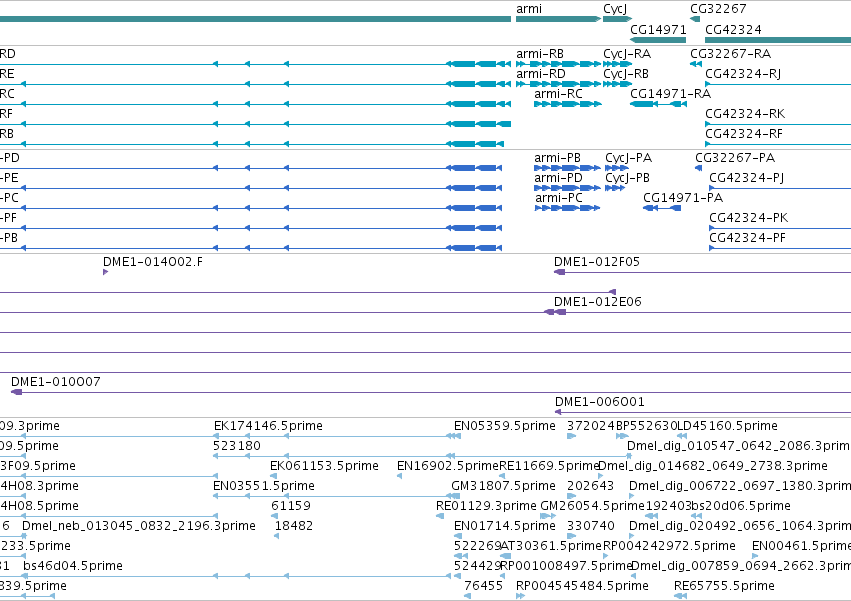Select EST EN16902.5prime
The image size is (851, 601).
click(448, 466)
